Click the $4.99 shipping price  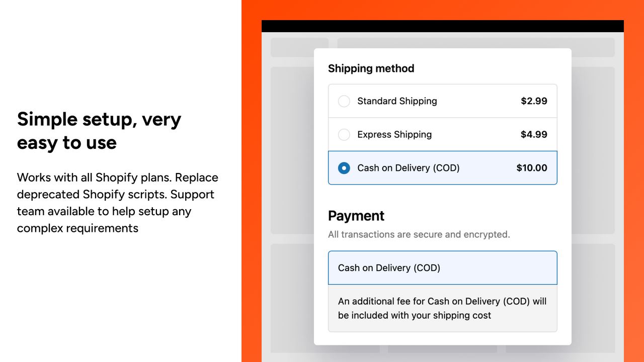(534, 134)
